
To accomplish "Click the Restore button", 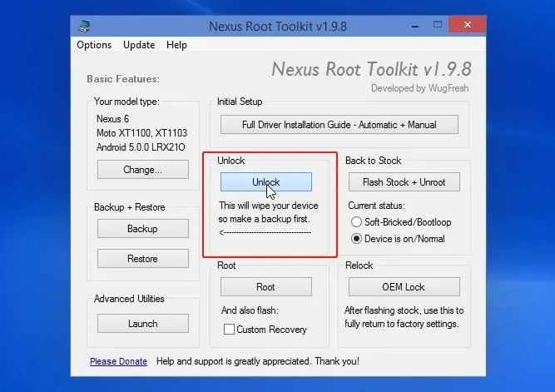I will (142, 259).
